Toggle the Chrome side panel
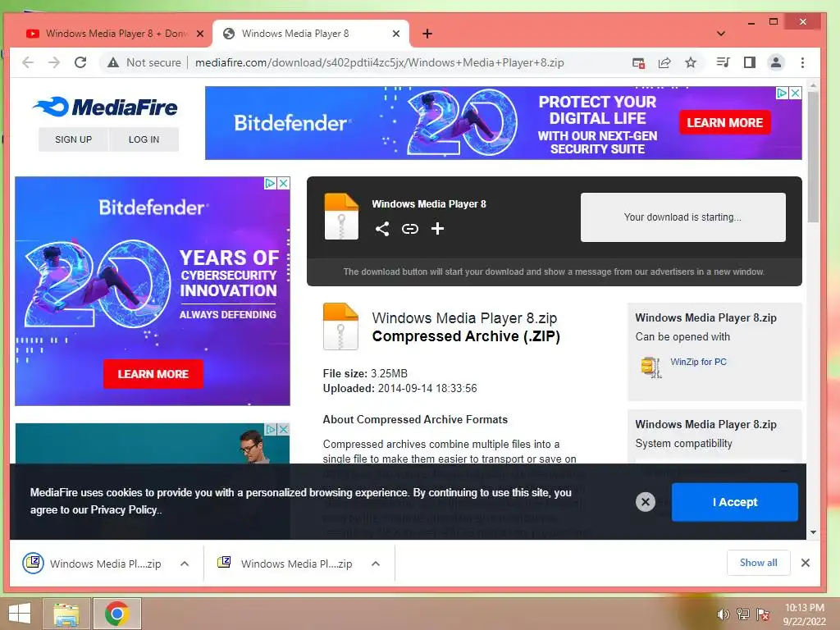 click(750, 62)
